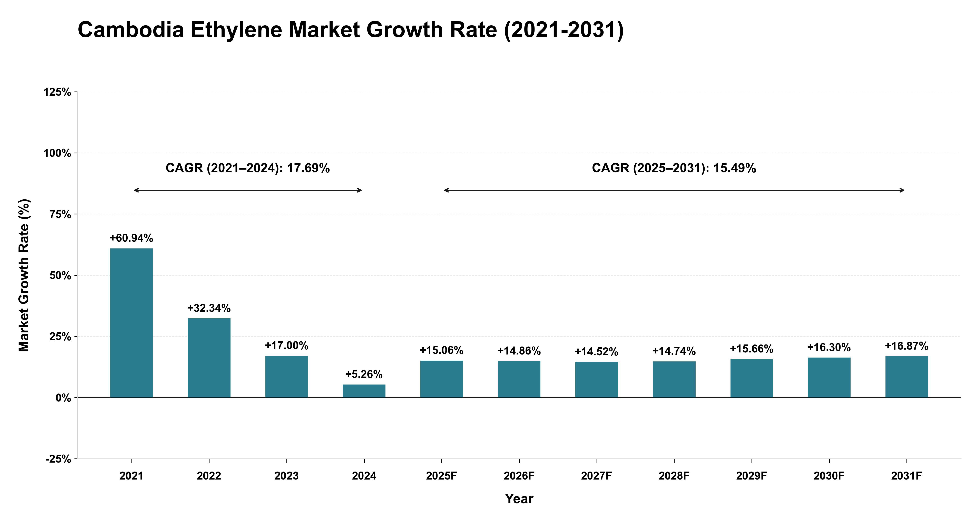This screenshot has width=980, height=521.
Task: Click the '+14.74%' value label
Action: pos(674,351)
